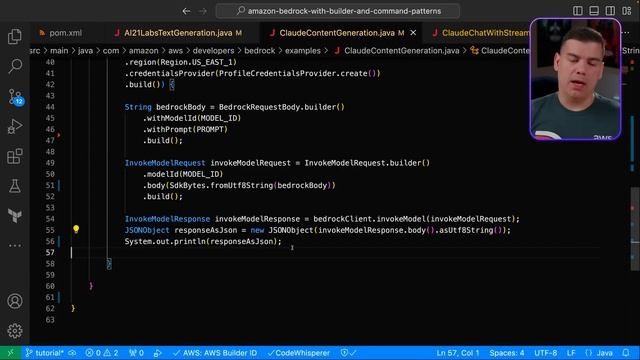The width and height of the screenshot is (640, 360).
Task: Open 'java' breadcrumb segment
Action: click(85, 51)
